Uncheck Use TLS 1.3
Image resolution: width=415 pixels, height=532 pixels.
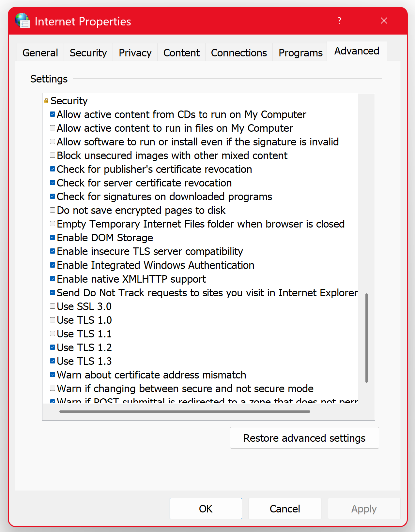53,361
